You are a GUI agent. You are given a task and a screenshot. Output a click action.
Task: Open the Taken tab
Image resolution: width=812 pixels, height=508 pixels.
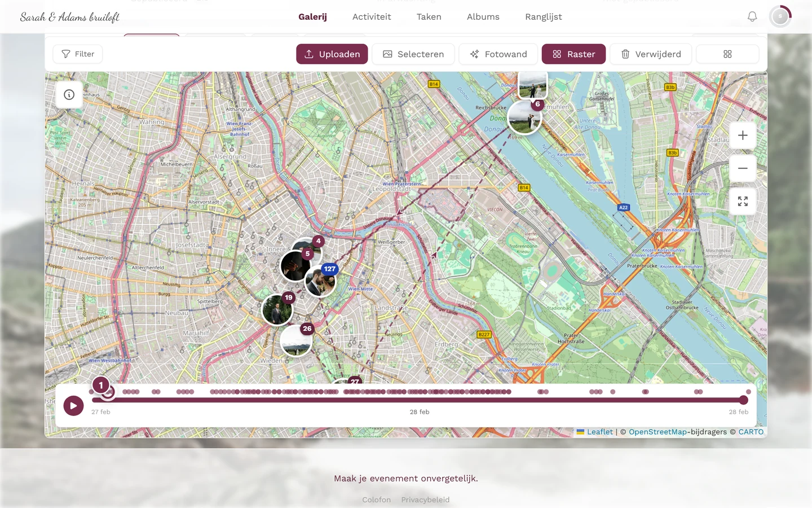429,17
